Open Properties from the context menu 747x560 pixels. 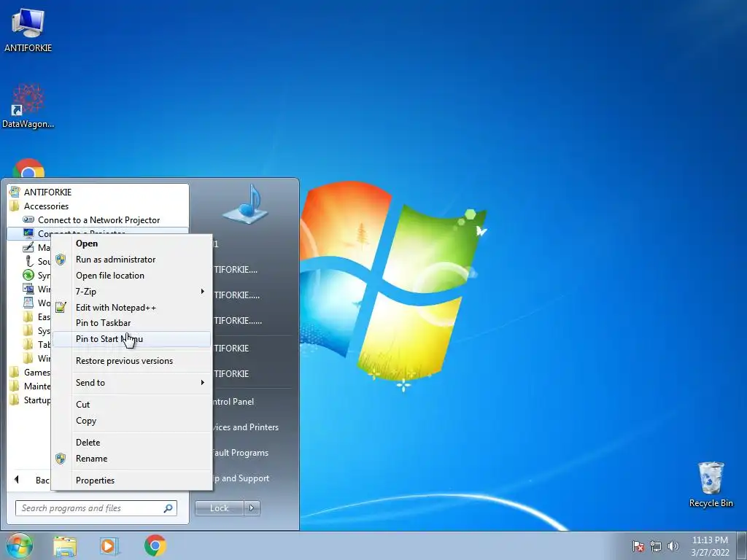(x=131, y=481)
